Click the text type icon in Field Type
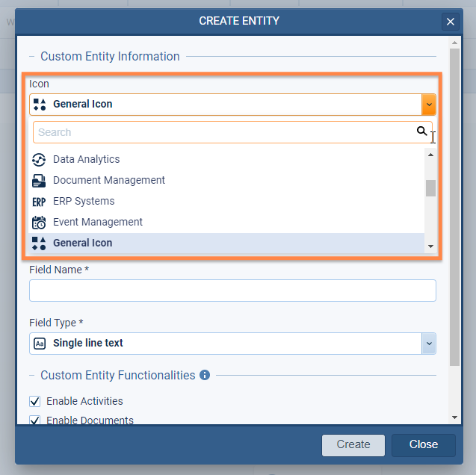476x475 pixels. pyautogui.click(x=40, y=344)
